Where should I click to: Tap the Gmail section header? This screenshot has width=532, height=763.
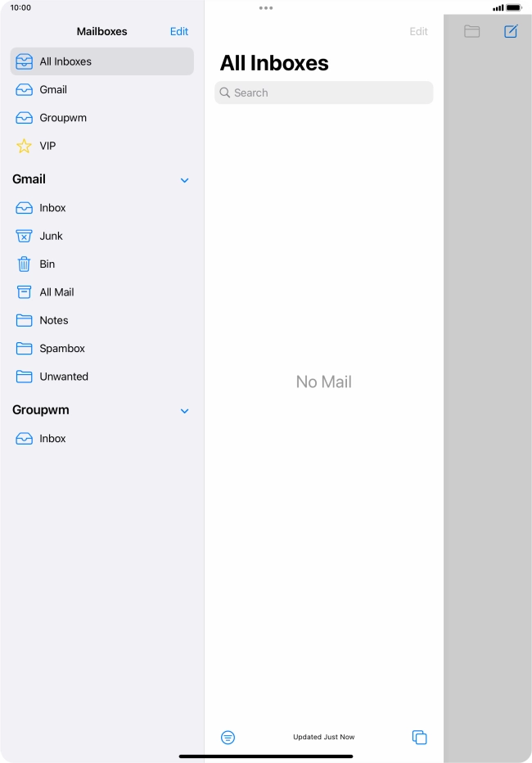tap(29, 179)
